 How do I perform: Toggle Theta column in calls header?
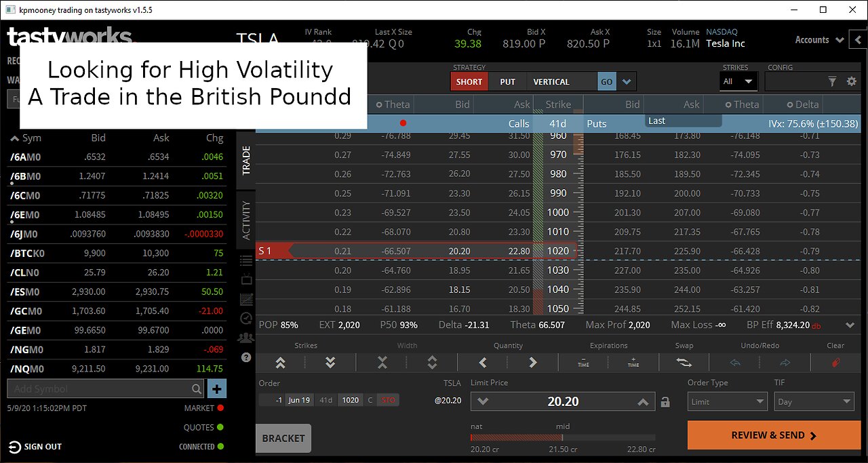tap(393, 104)
